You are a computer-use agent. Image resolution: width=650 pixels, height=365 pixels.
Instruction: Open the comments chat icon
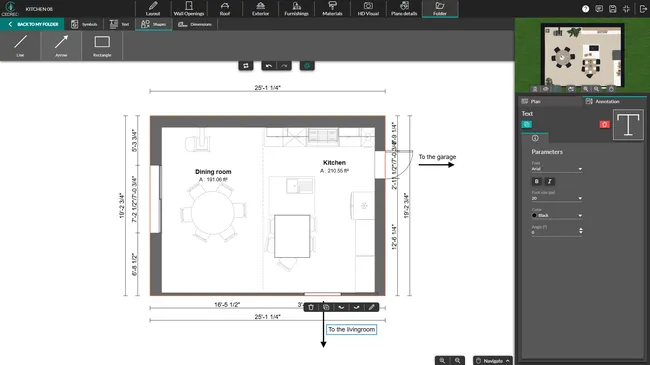pyautogui.click(x=599, y=9)
